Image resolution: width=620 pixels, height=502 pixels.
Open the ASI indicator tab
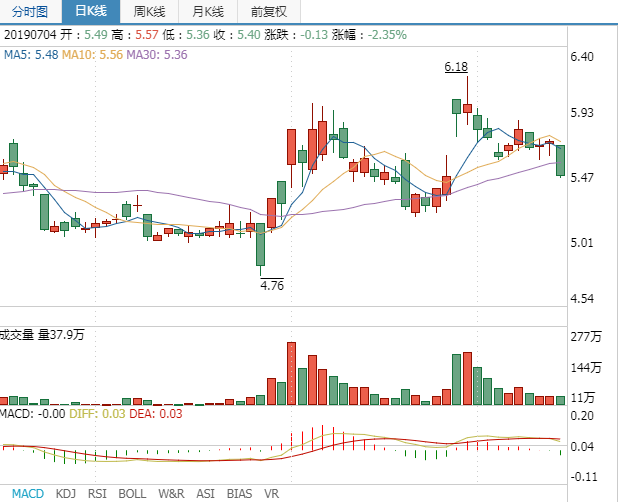point(205,493)
